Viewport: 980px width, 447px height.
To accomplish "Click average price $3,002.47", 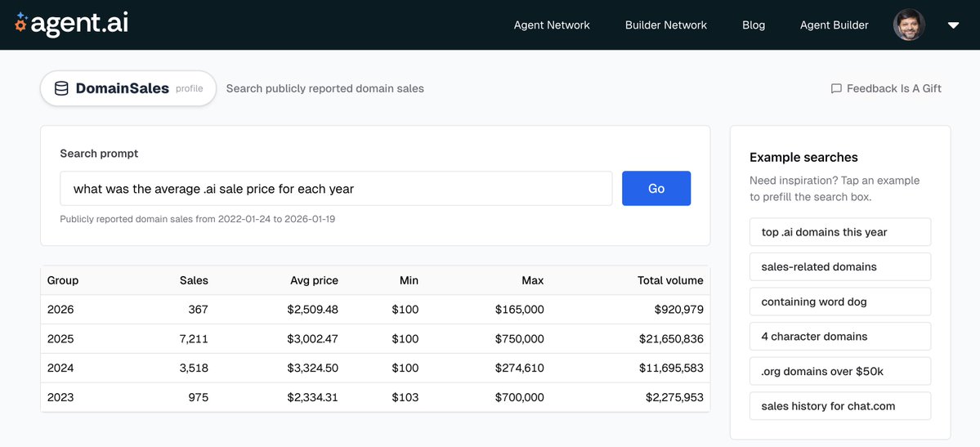I will (x=312, y=339).
